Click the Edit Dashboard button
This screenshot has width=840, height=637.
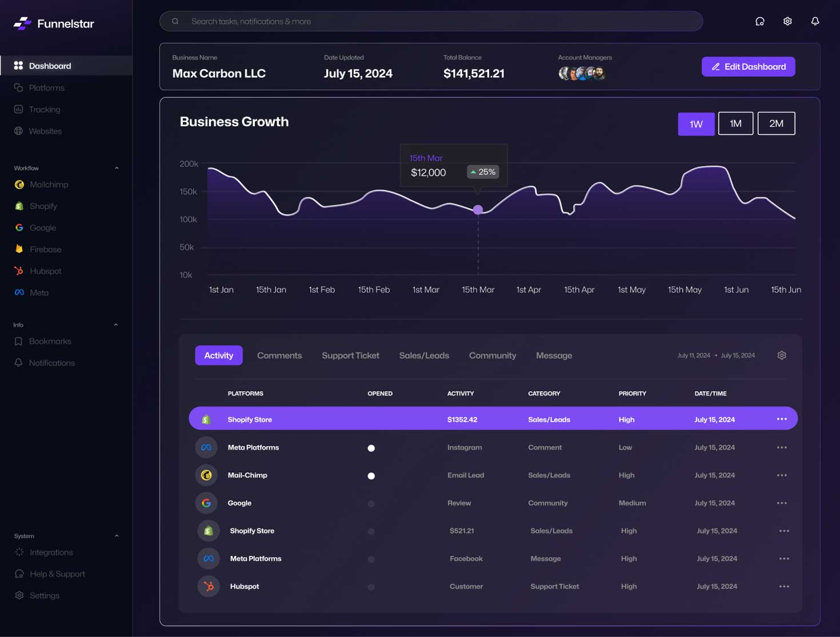tap(748, 66)
